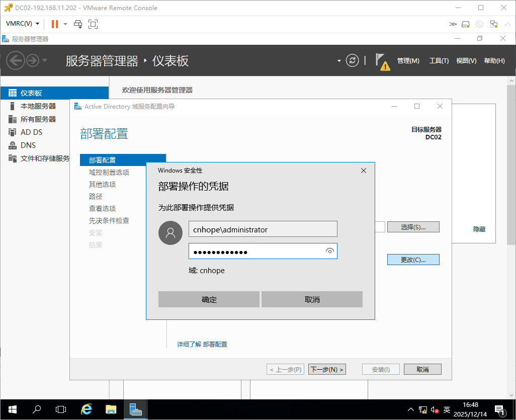516x420 pixels.
Task: Select 先决条件检查 wizard step
Action: [x=109, y=220]
